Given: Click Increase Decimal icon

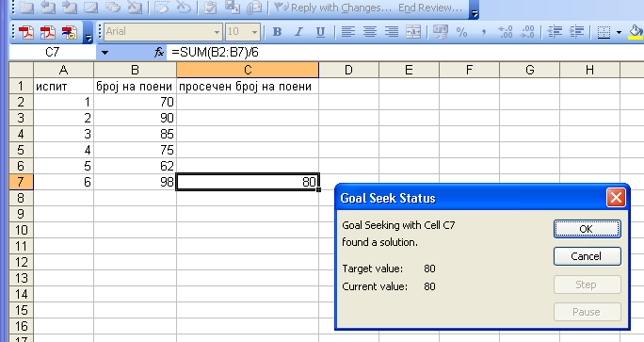Looking at the screenshot, I should coord(506,32).
